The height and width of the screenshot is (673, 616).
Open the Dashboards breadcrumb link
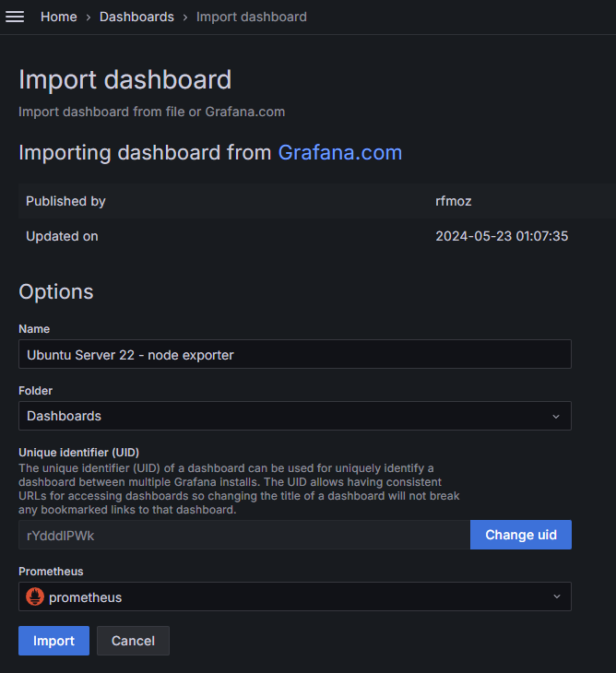coord(136,17)
